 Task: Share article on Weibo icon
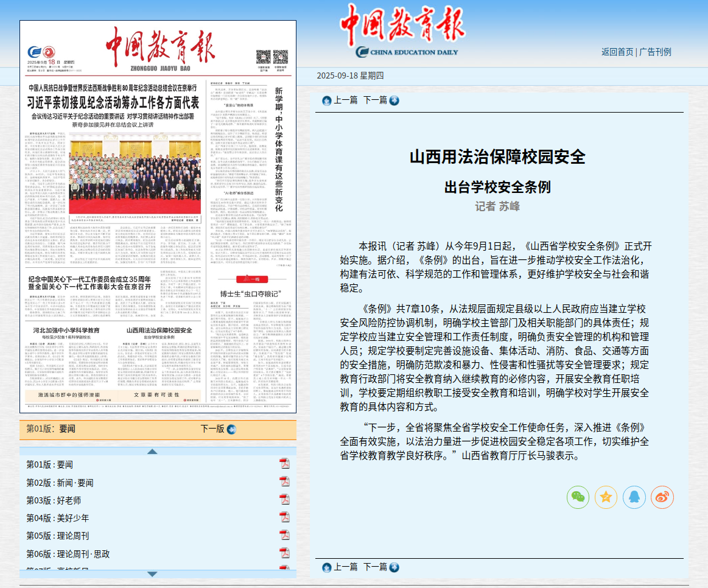[662, 497]
